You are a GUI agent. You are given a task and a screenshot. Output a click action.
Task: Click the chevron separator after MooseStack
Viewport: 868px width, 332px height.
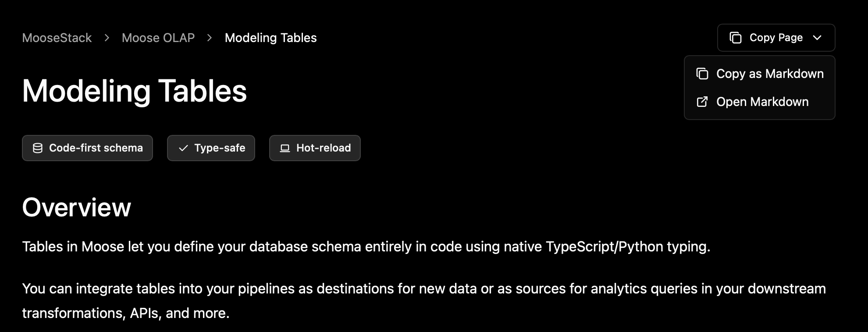(107, 38)
